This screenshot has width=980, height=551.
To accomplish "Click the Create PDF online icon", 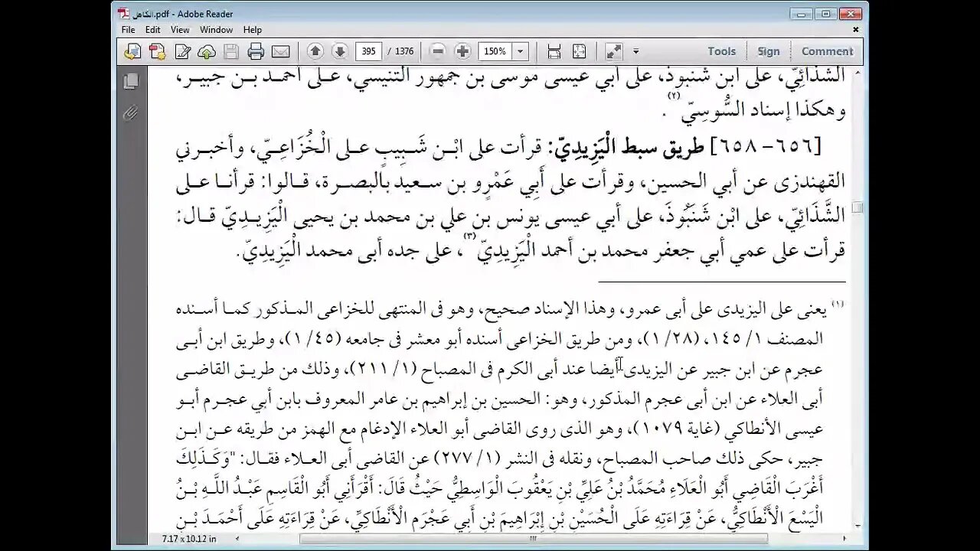I will tap(157, 51).
